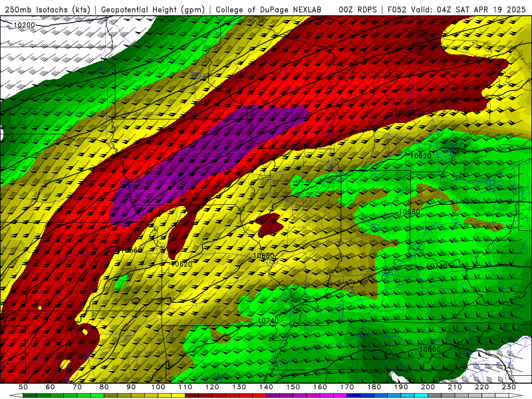Image resolution: width=532 pixels, height=399 pixels.
Task: Click the '250mb Isotachs (kts)' title text
Action: [x=47, y=10]
